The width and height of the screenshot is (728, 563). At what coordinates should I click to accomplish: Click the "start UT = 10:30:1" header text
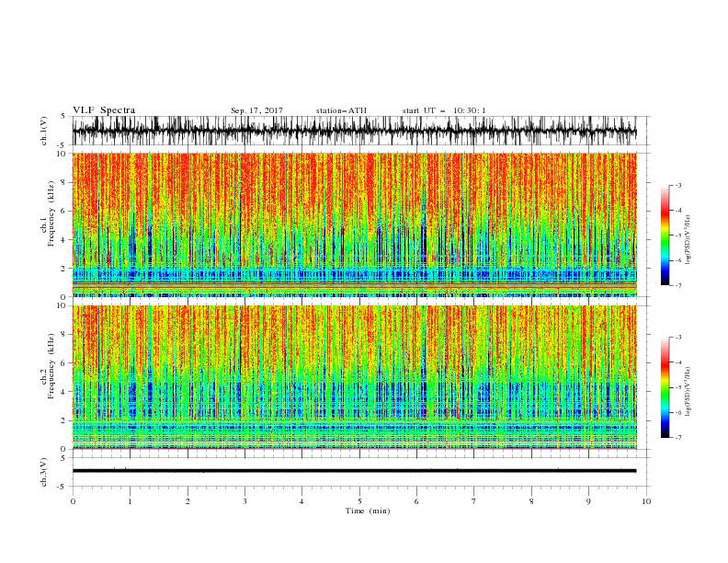[444, 110]
